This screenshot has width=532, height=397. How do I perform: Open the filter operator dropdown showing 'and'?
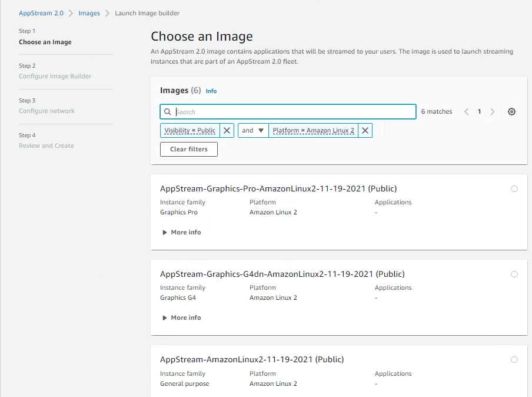tap(252, 130)
